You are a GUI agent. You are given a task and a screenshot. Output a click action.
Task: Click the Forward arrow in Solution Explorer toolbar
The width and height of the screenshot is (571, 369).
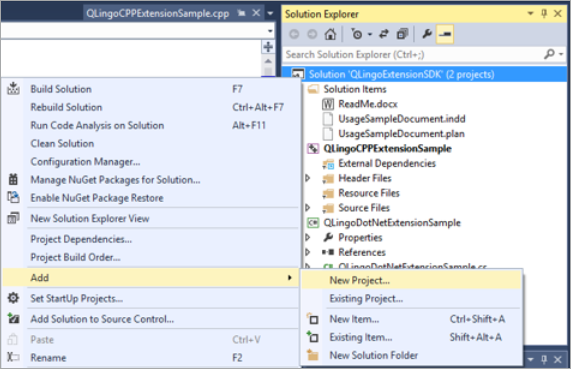[312, 34]
